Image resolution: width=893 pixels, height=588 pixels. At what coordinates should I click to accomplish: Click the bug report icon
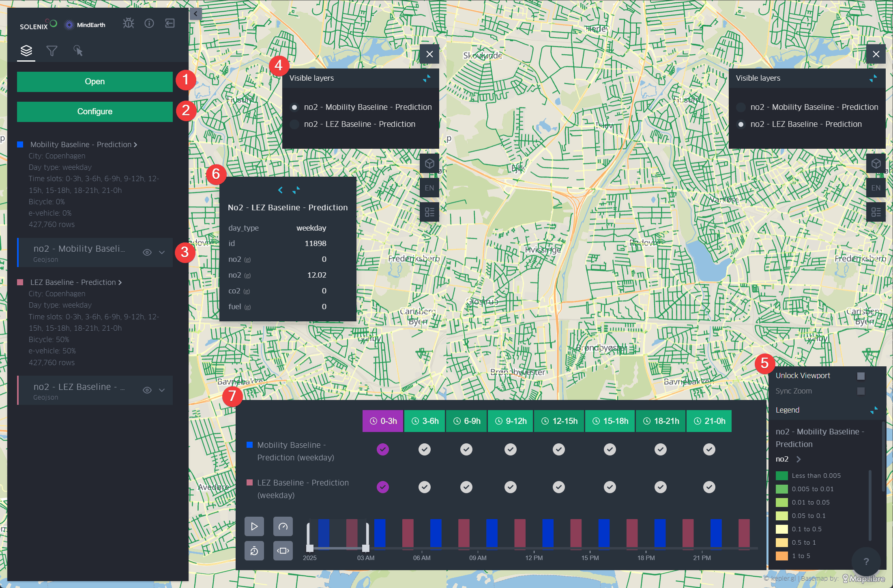(x=129, y=24)
